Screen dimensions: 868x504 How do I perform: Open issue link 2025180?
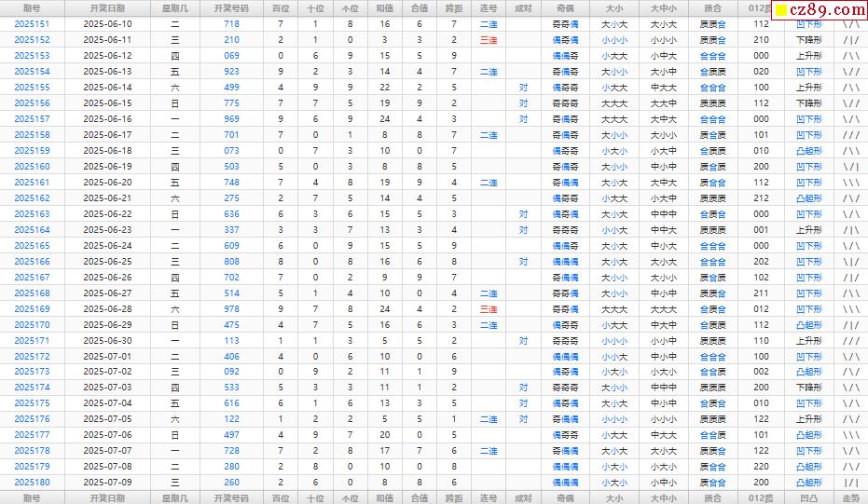click(x=32, y=483)
